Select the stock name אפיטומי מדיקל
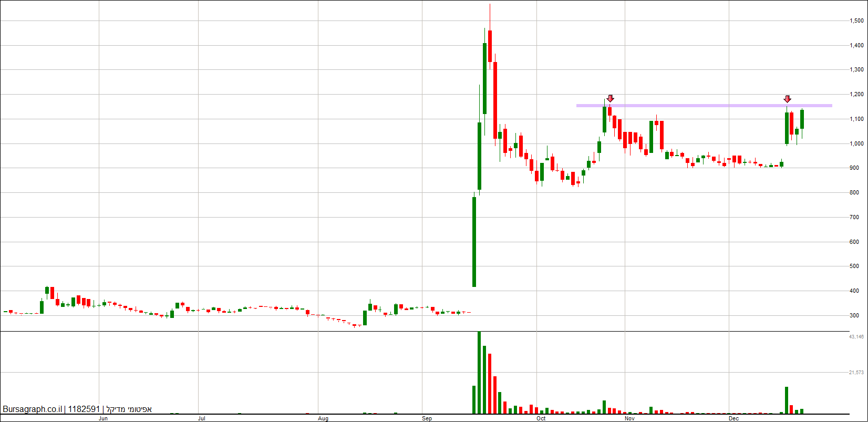Screen dimensions: 868x422 click(129, 409)
